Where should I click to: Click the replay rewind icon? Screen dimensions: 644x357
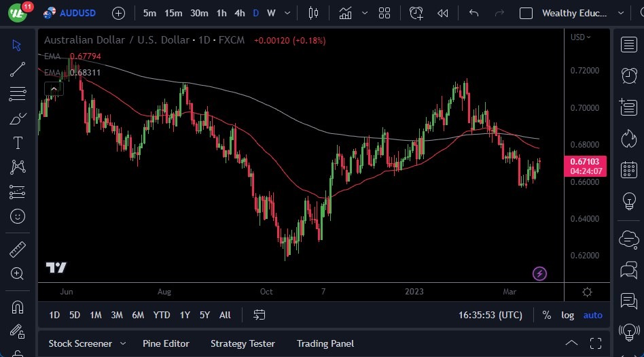(442, 13)
